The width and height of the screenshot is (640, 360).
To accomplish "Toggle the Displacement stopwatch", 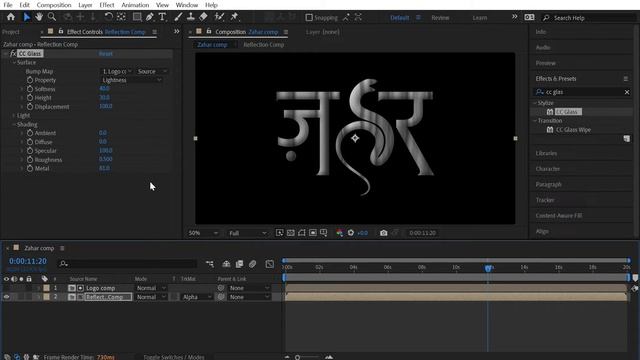I will (x=30, y=107).
